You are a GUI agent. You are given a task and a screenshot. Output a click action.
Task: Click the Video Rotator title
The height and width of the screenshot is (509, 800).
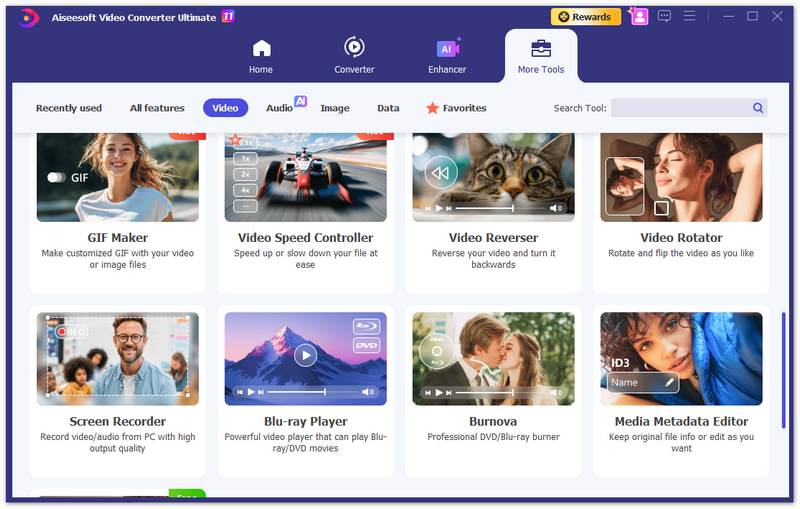(x=681, y=238)
